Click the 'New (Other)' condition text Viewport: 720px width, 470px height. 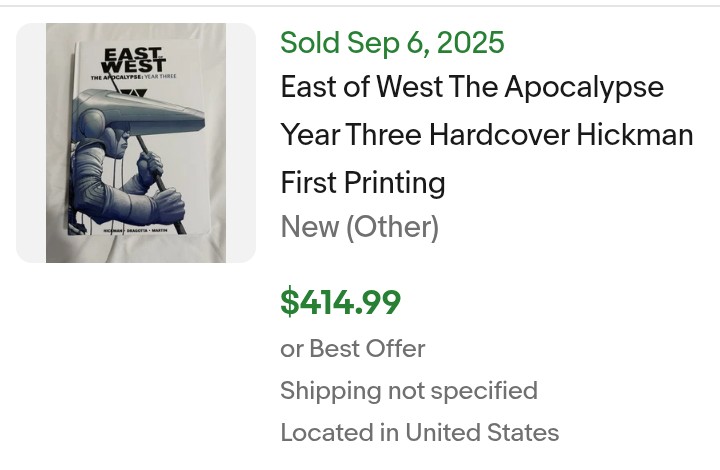(360, 228)
